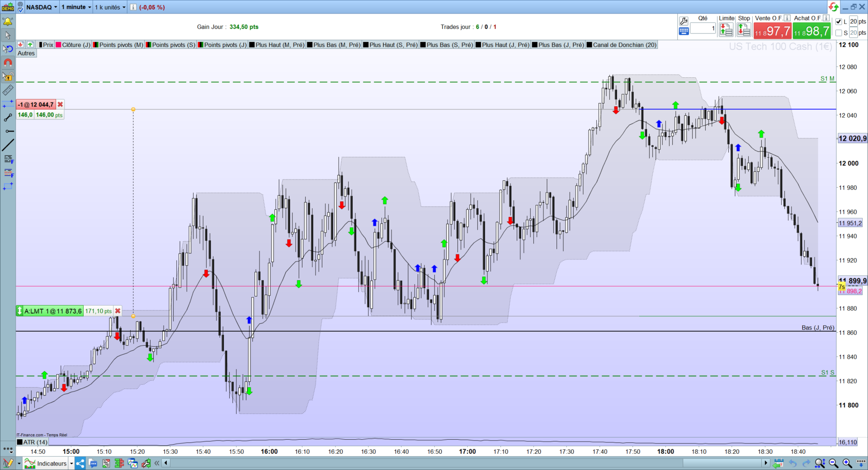Enable the S stop checkbox
This screenshot has width=868, height=470.
pyautogui.click(x=839, y=33)
